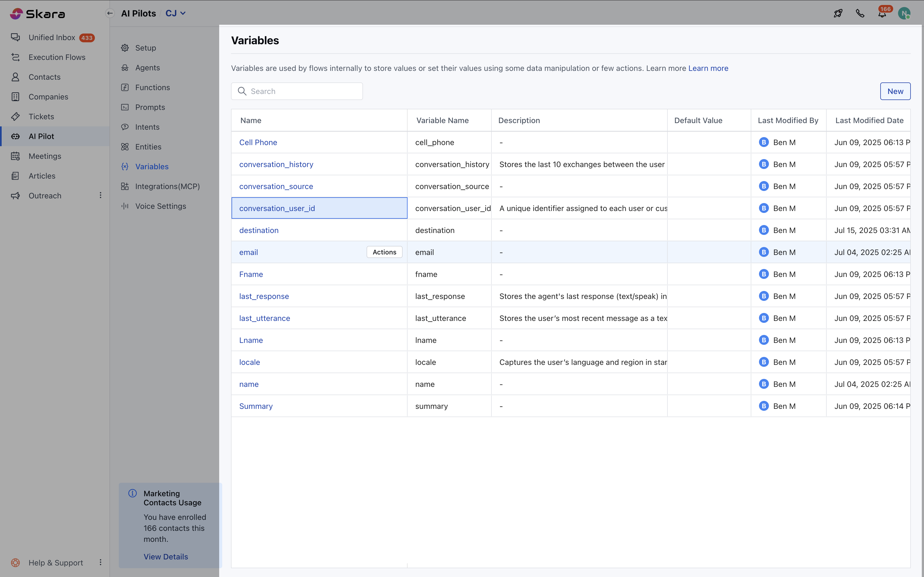Open the phone dialer icon
Image resolution: width=924 pixels, height=577 pixels.
click(860, 13)
